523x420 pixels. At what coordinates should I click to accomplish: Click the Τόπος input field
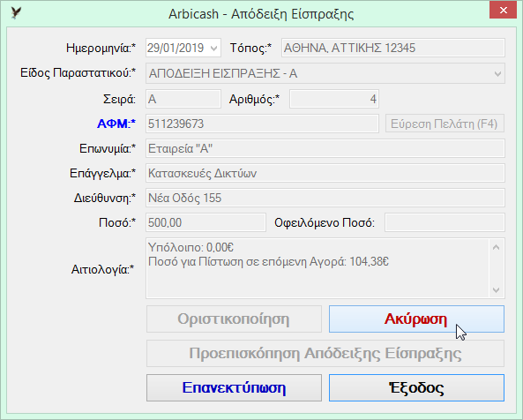pyautogui.click(x=393, y=48)
